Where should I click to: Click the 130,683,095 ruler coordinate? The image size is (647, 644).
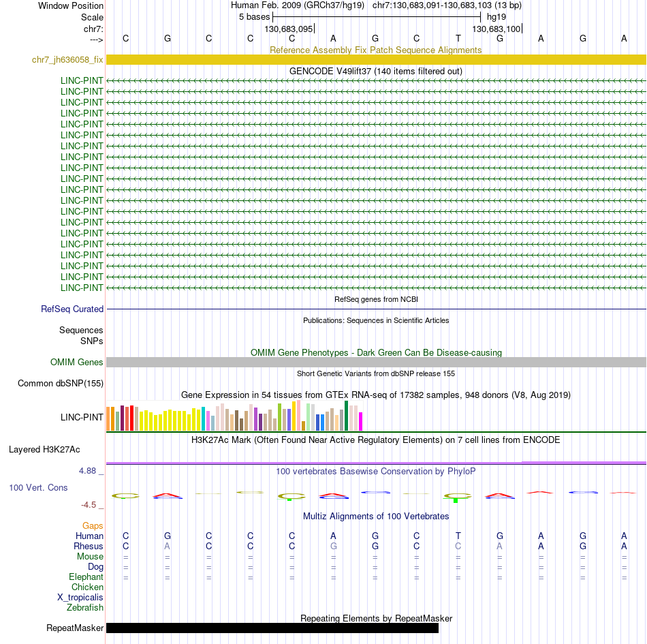[x=289, y=29]
